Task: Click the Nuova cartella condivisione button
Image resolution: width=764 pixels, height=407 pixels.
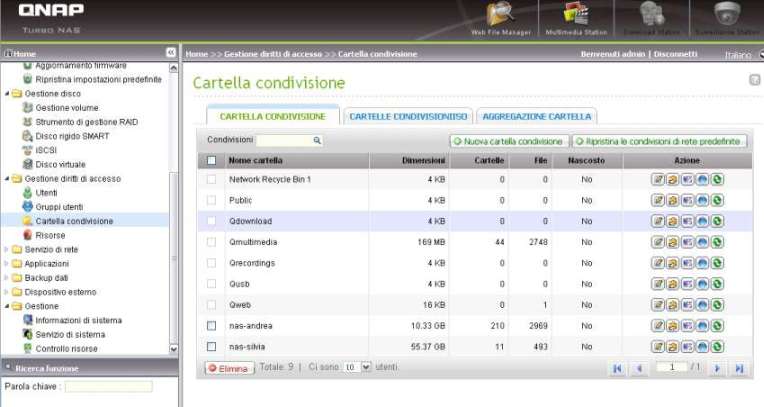Action: click(x=509, y=141)
